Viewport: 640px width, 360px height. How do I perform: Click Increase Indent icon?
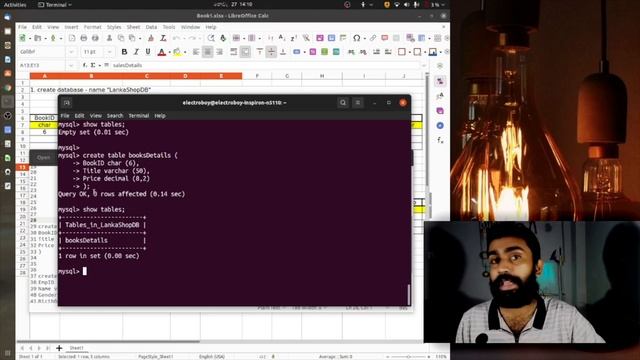pyautogui.click(x=376, y=52)
